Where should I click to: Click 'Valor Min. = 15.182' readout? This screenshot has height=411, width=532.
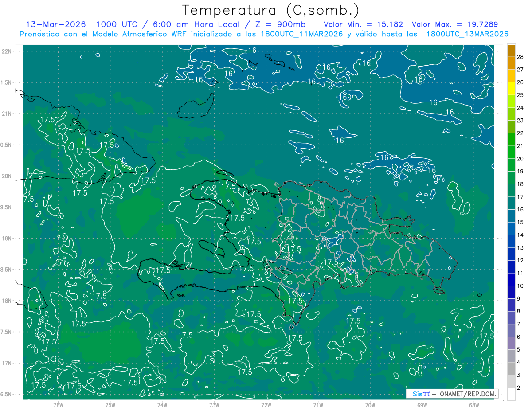pyautogui.click(x=364, y=24)
